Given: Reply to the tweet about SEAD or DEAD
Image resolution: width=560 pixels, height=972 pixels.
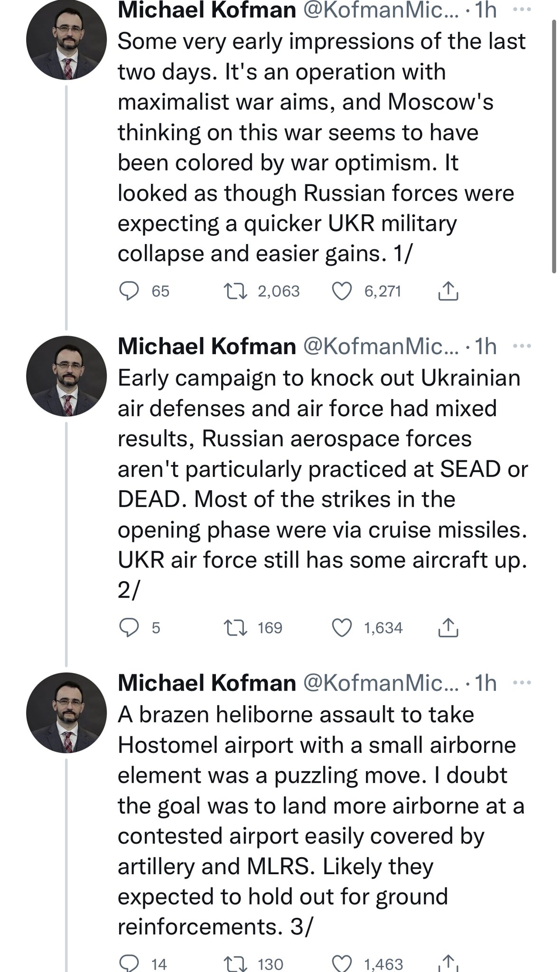Looking at the screenshot, I should [x=129, y=628].
